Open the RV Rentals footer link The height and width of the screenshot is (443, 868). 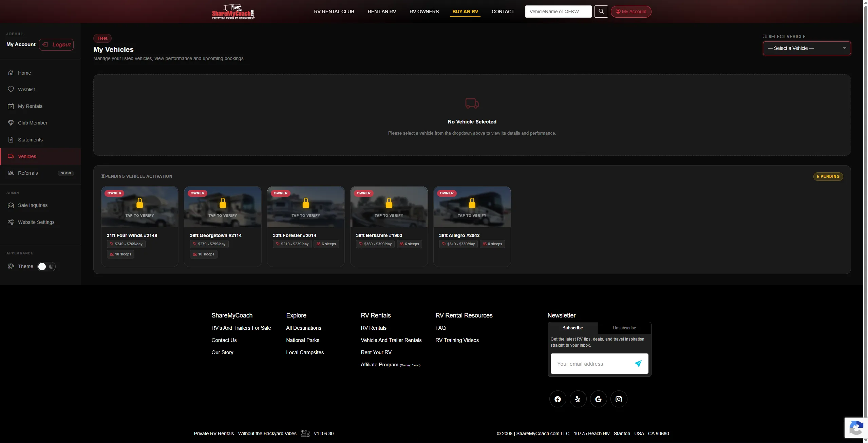[373, 328]
